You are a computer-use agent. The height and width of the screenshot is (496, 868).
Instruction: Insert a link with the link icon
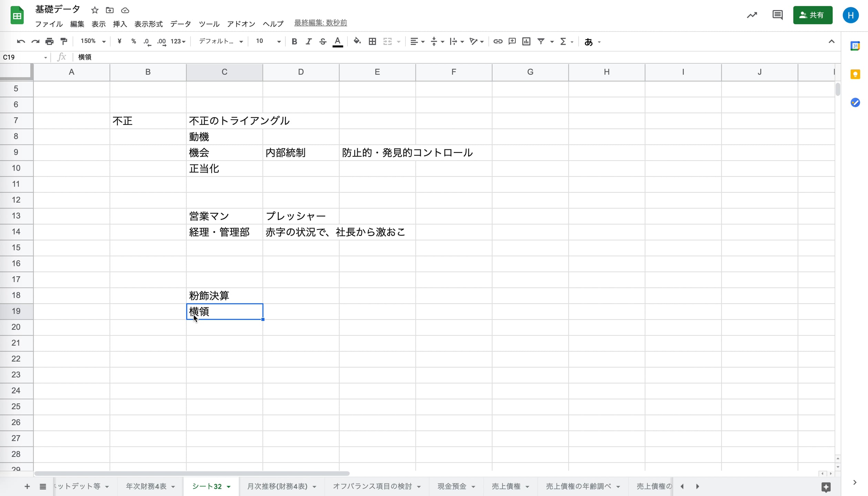point(498,41)
